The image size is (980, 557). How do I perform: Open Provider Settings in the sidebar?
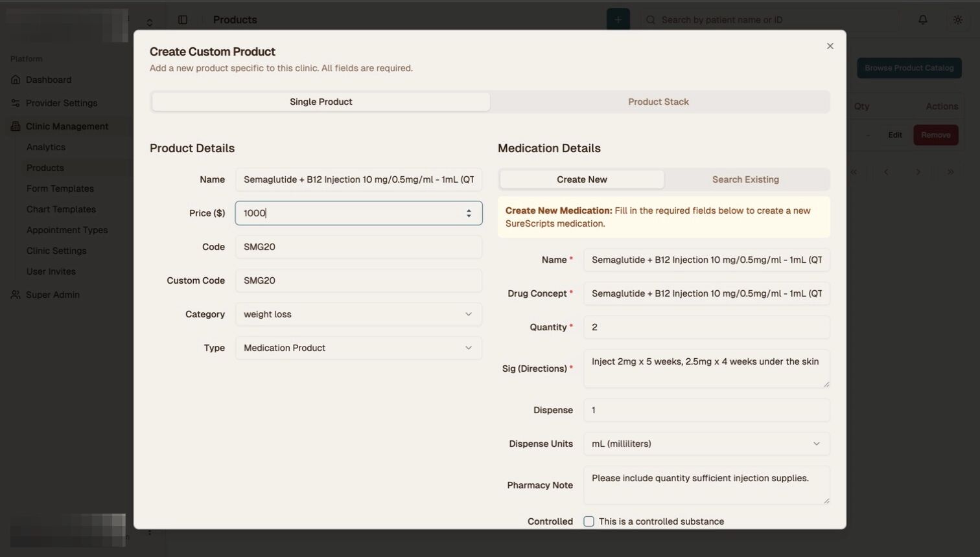click(x=62, y=103)
